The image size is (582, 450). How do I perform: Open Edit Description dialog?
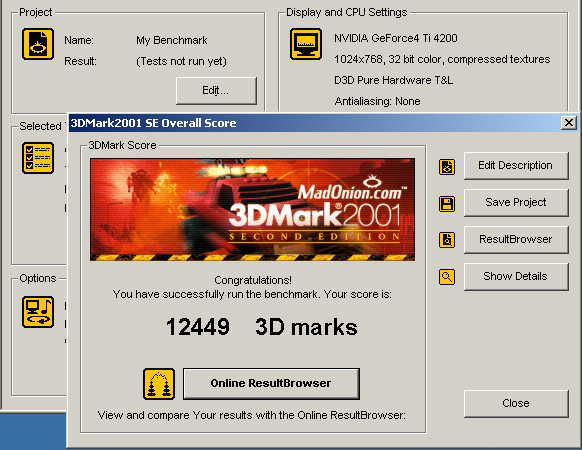516,166
